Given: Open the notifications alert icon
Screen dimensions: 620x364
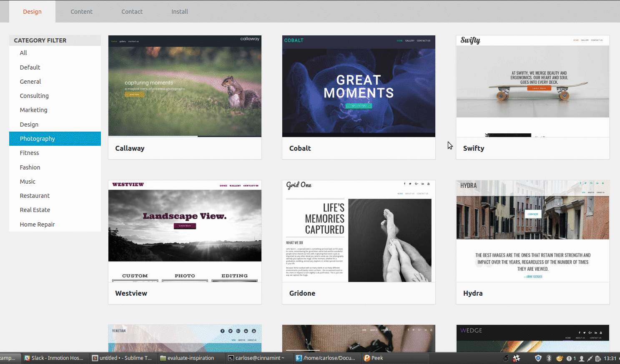Looking at the screenshot, I should pos(569,358).
